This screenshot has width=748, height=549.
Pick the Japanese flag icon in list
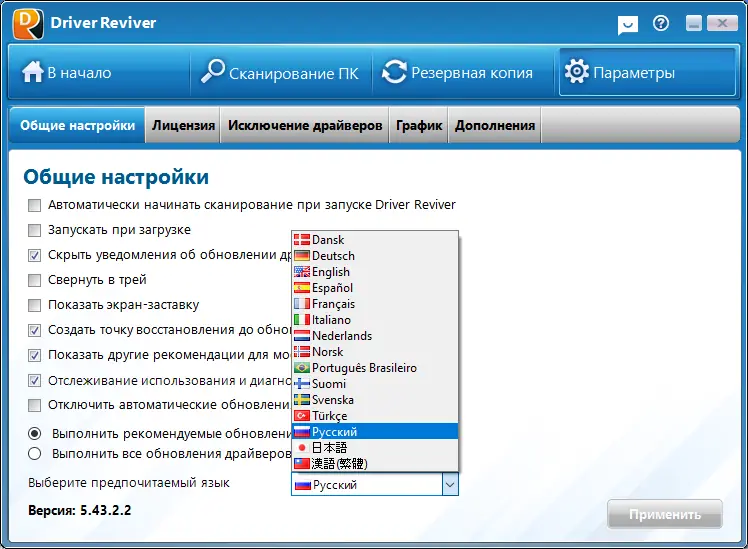(x=301, y=447)
